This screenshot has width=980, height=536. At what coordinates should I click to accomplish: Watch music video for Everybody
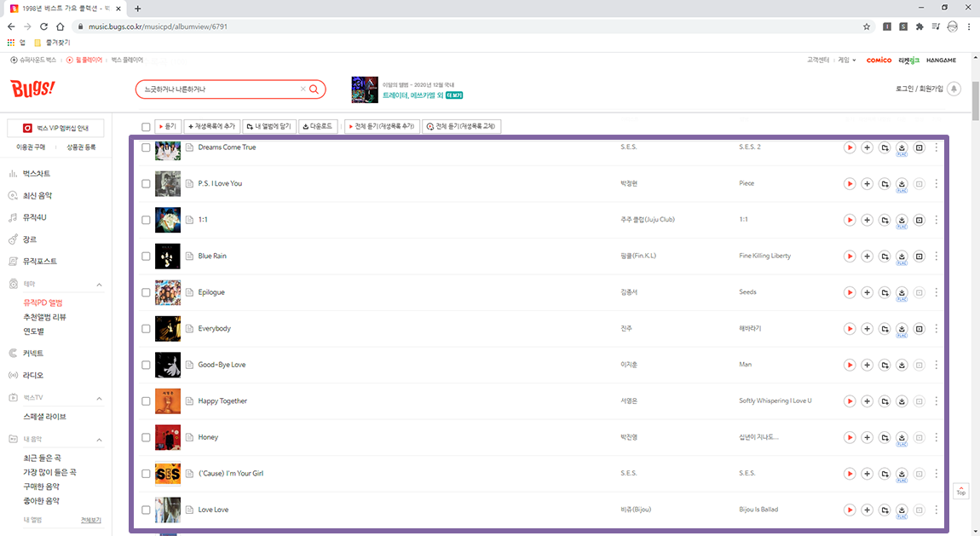coord(919,329)
